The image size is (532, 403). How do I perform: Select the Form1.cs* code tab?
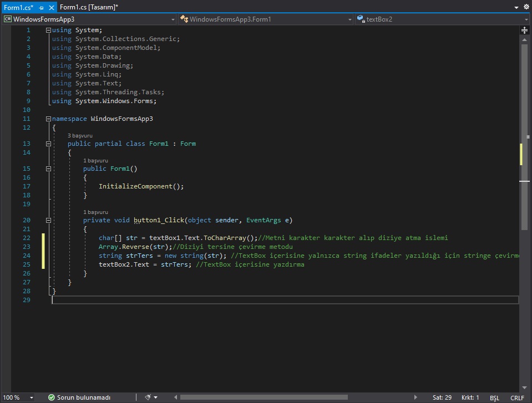point(19,7)
